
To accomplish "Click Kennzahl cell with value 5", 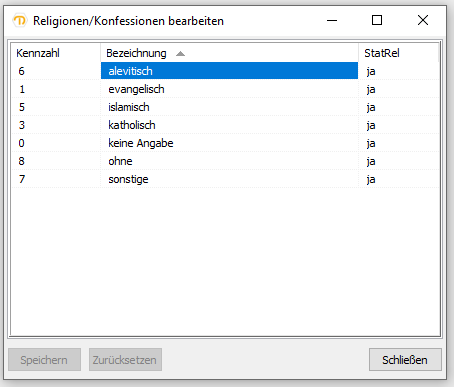I will (22, 107).
